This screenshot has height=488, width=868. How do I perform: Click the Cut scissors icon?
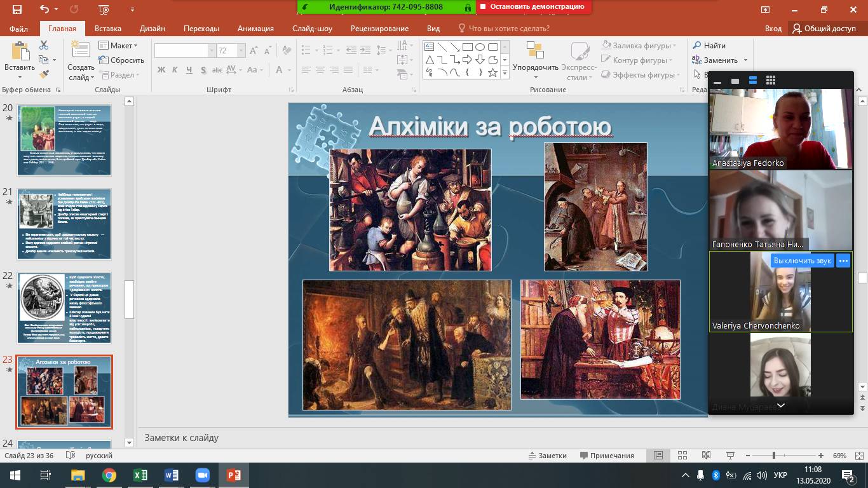pos(44,45)
